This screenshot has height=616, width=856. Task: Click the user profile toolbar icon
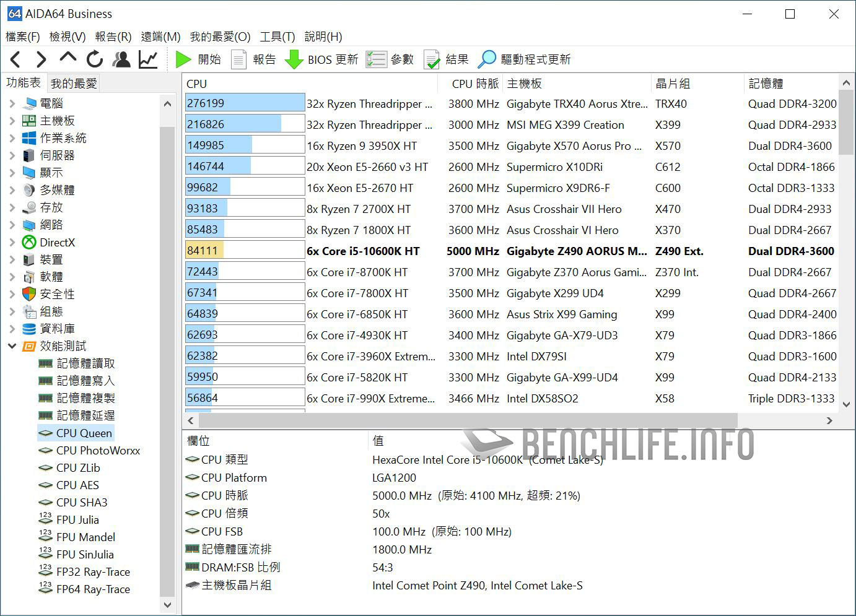(121, 59)
